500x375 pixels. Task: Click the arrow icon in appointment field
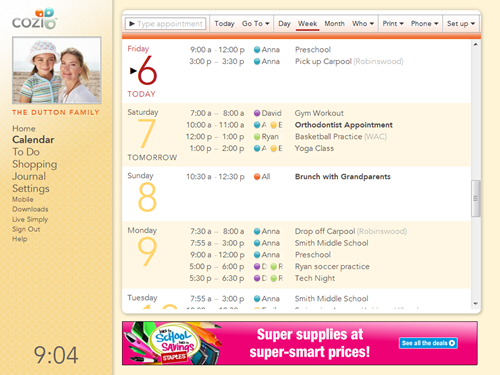(132, 24)
